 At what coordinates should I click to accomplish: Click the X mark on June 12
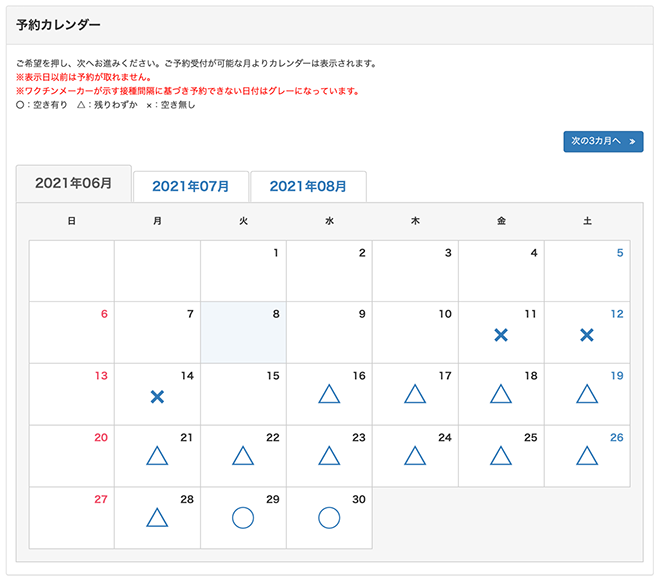(587, 335)
